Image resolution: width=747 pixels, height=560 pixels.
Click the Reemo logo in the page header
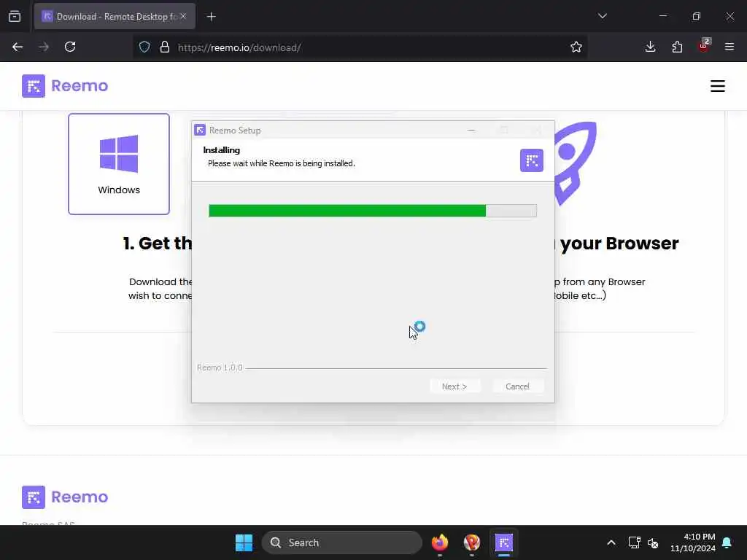pos(65,86)
